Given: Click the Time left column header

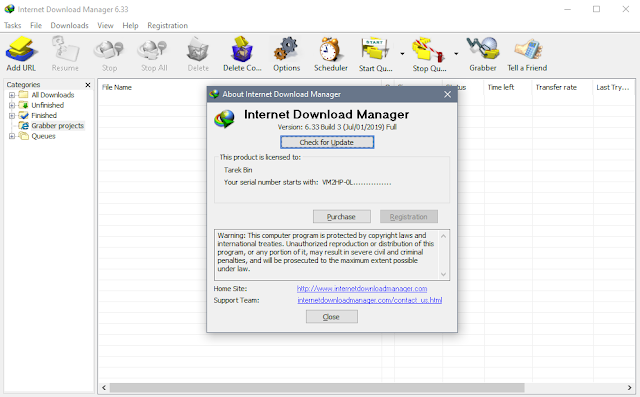Looking at the screenshot, I should click(x=501, y=87).
